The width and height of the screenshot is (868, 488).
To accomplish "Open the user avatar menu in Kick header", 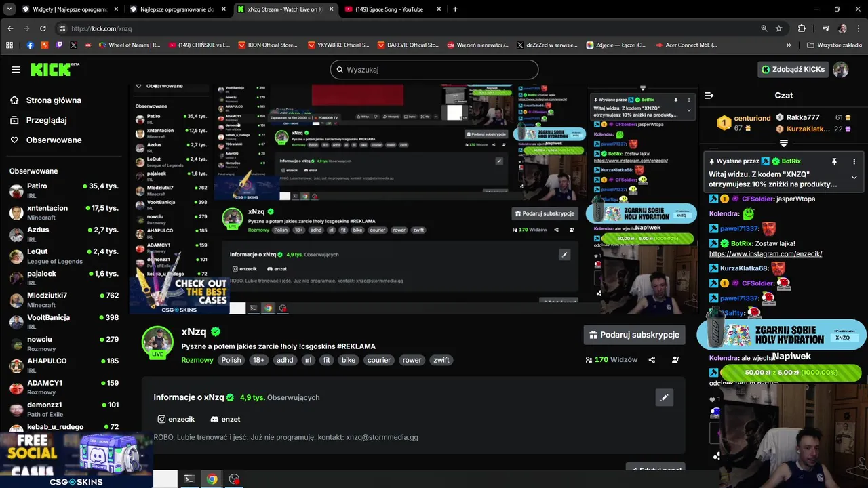I will pos(840,69).
